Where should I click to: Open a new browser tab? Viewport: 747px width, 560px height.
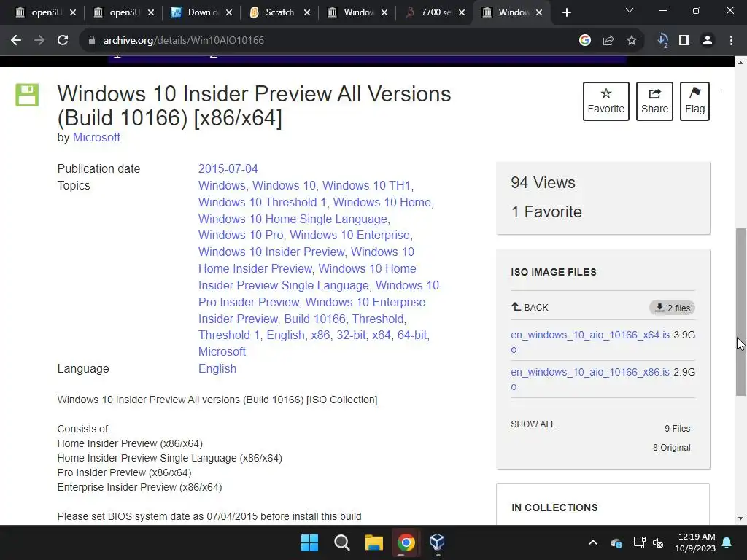[x=566, y=12]
